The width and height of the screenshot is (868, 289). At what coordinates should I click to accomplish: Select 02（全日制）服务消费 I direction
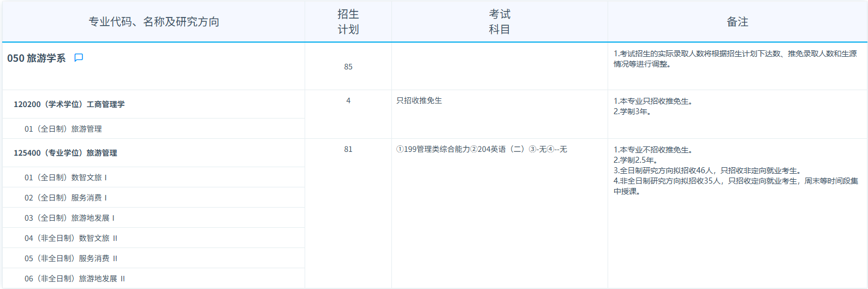coord(66,198)
